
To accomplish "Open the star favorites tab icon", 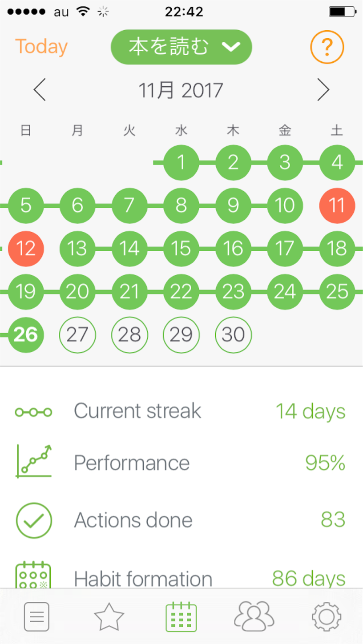I will 109,616.
